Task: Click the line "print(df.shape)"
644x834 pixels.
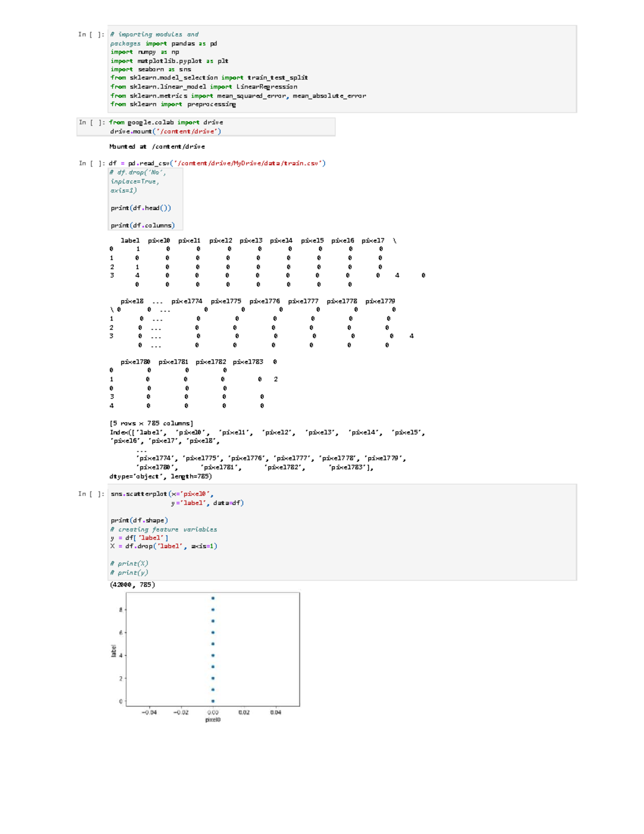Action: pyautogui.click(x=140, y=520)
